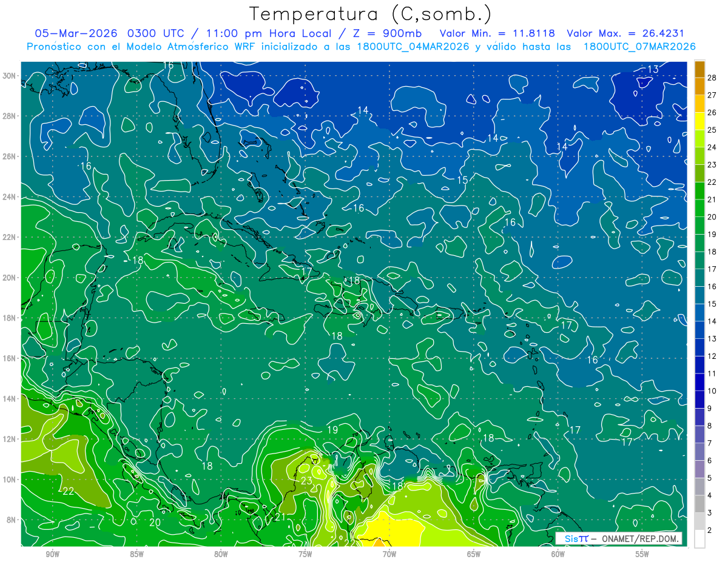Click the "Valor Min. = 11.8118" text
This screenshot has width=728, height=562.
pos(497,33)
